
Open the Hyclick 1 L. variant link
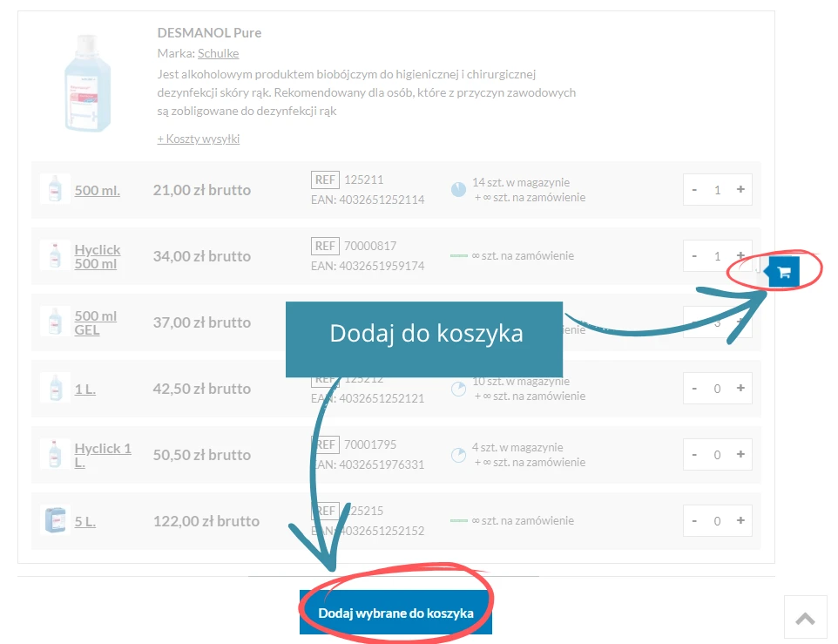103,456
